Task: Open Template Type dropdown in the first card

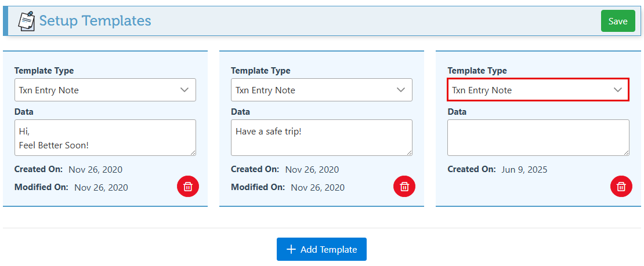Action: point(105,90)
